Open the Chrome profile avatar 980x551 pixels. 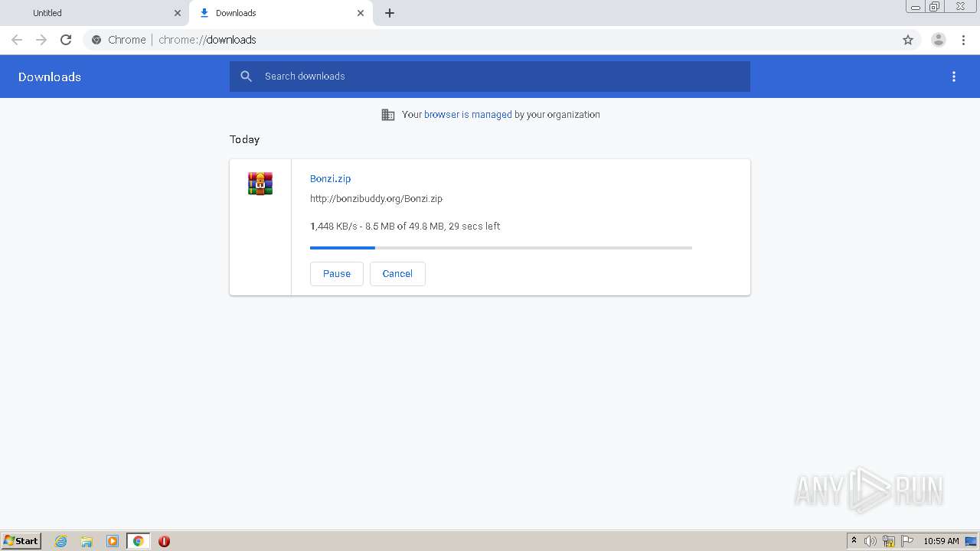coord(939,40)
